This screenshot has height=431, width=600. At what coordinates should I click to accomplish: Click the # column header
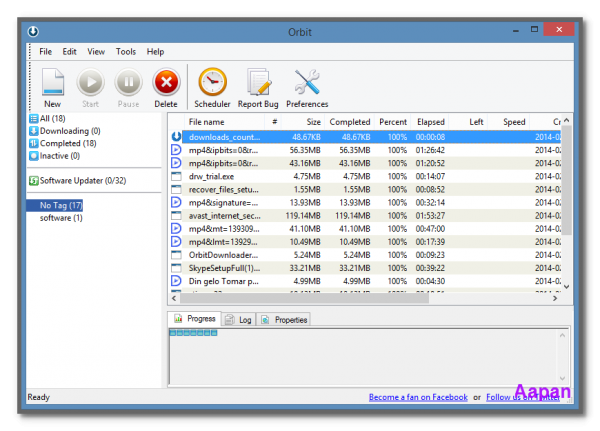(274, 122)
